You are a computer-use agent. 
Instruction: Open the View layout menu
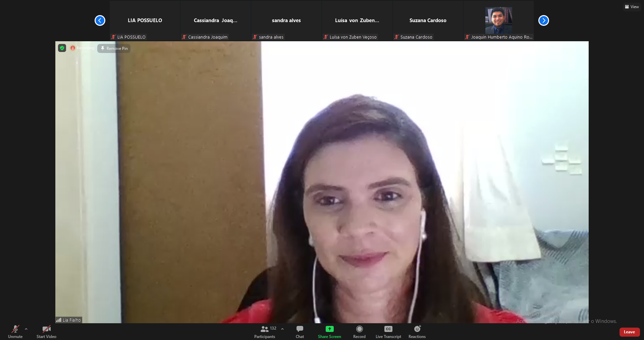[632, 7]
